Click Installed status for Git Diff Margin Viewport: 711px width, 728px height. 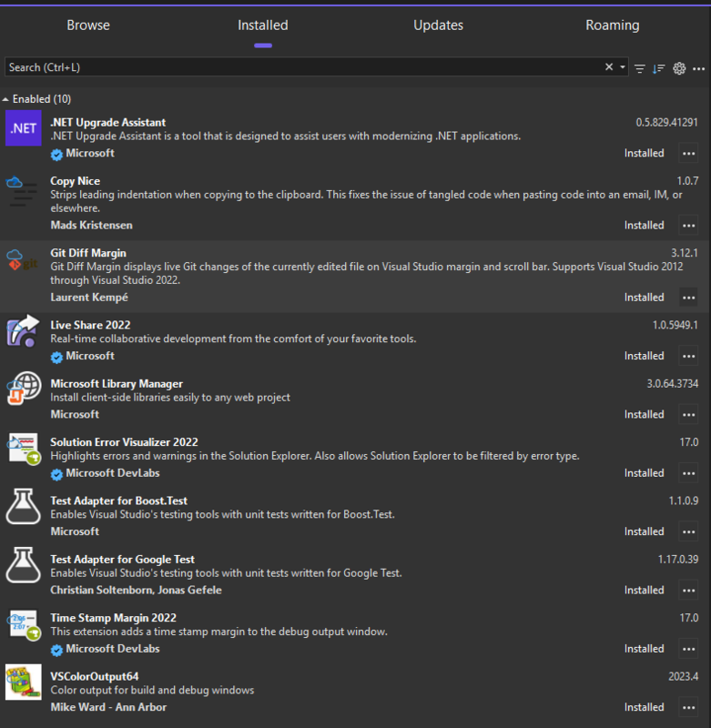pos(644,298)
